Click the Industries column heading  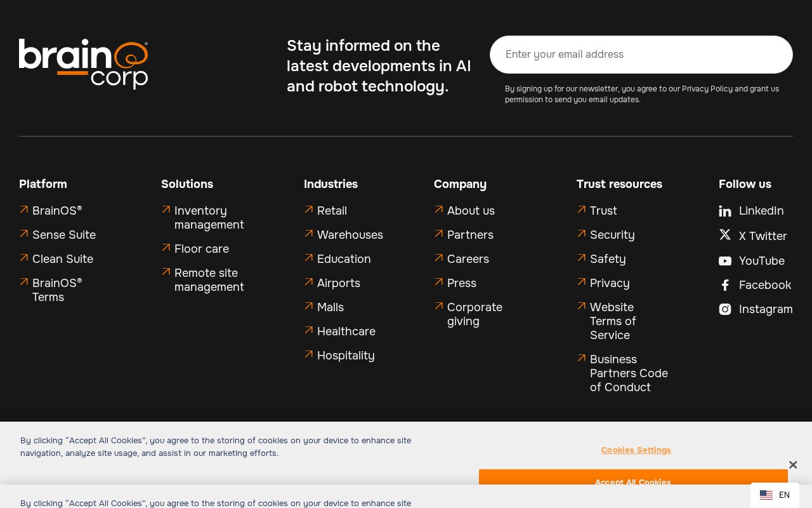pos(331,184)
